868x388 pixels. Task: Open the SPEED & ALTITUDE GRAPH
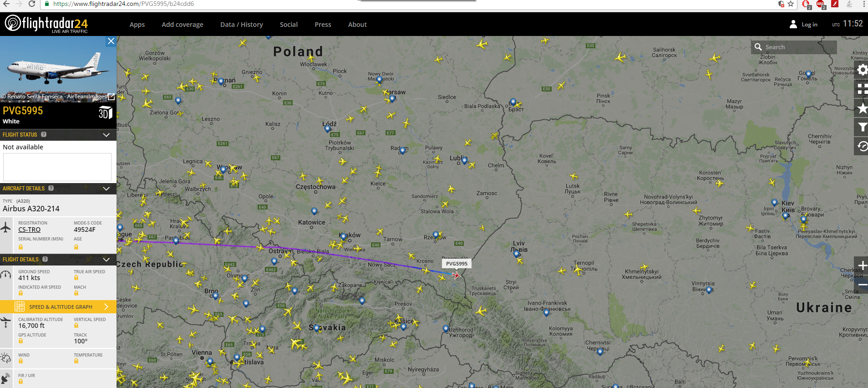[x=58, y=306]
